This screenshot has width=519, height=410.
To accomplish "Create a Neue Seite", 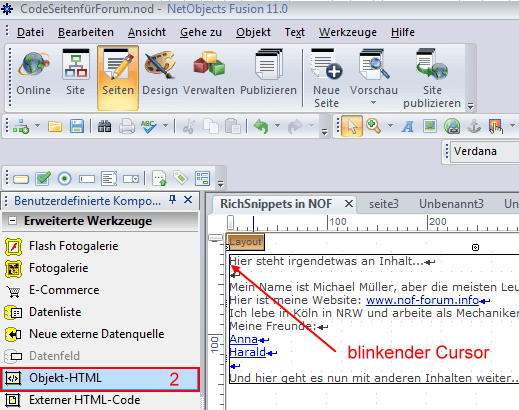I will coord(326,78).
